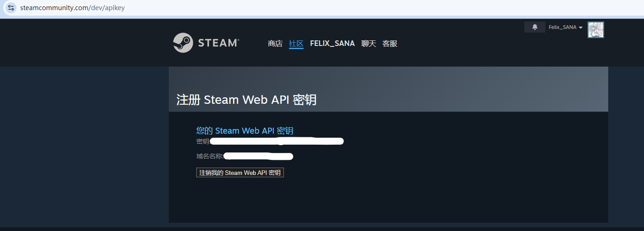Open the 聊天 page
The height and width of the screenshot is (231, 644).
pyautogui.click(x=369, y=44)
